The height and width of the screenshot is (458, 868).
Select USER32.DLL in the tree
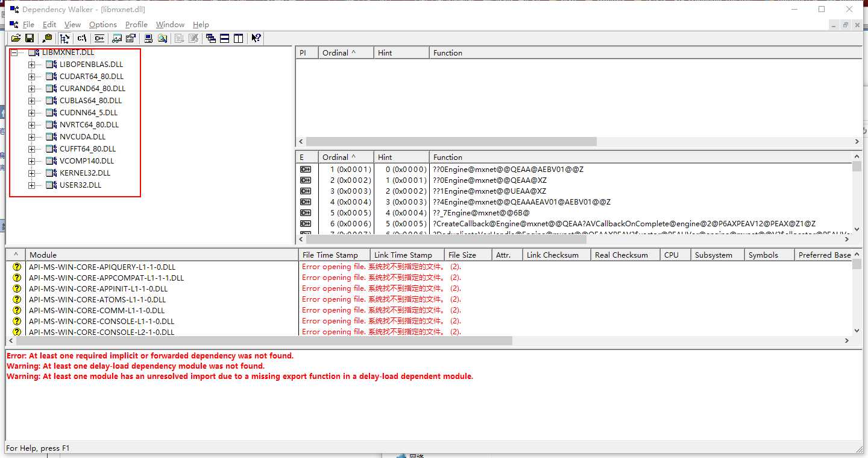tap(80, 185)
